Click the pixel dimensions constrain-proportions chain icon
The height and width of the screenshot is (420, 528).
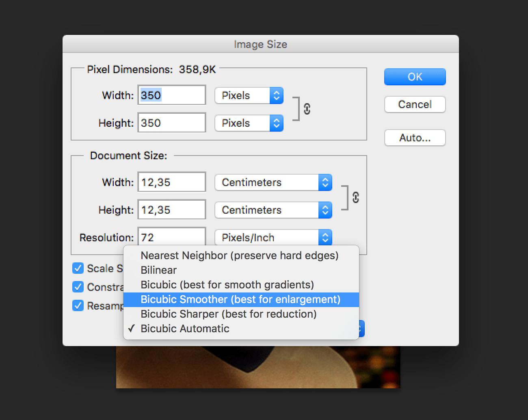(x=307, y=109)
